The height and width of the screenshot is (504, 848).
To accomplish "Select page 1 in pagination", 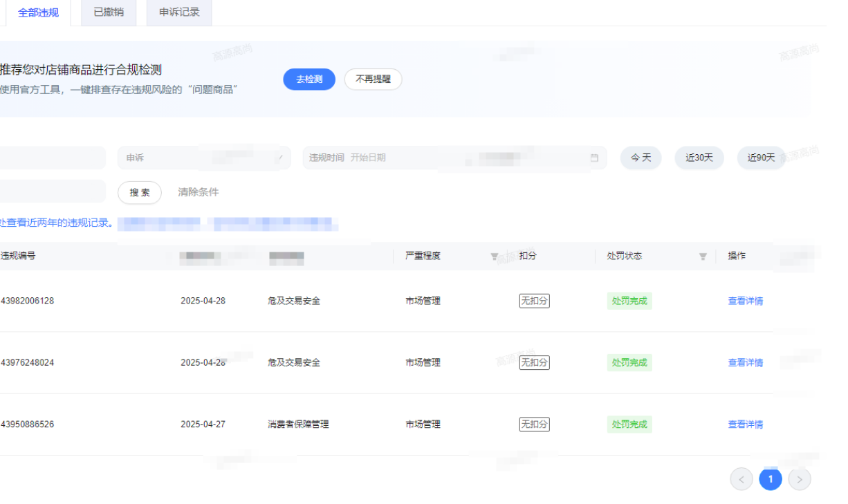I will click(771, 479).
